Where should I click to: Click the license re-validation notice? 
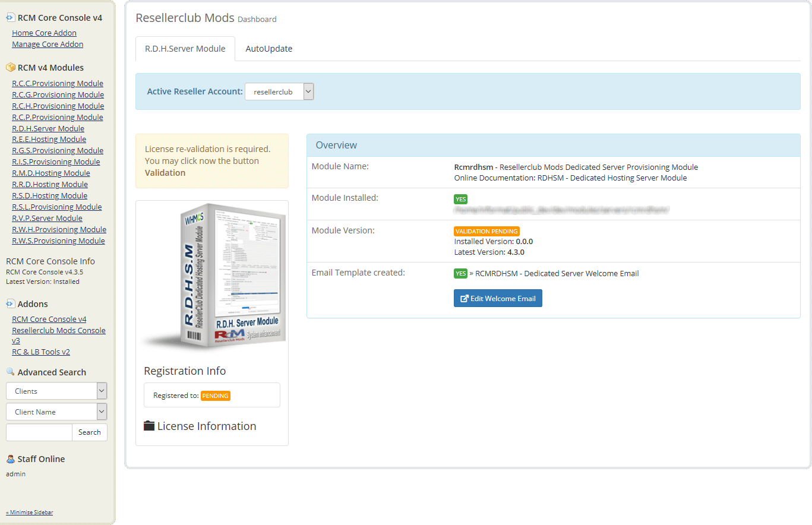click(x=212, y=161)
